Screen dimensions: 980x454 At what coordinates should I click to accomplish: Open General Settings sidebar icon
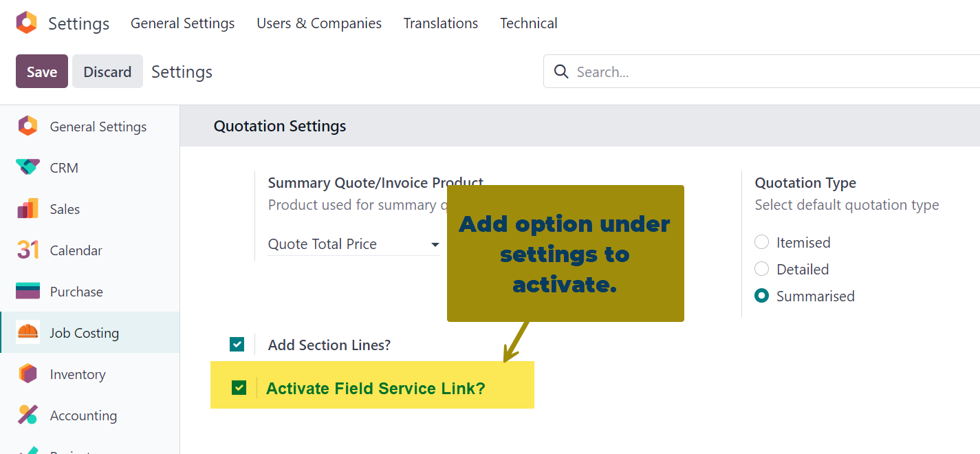pos(28,127)
